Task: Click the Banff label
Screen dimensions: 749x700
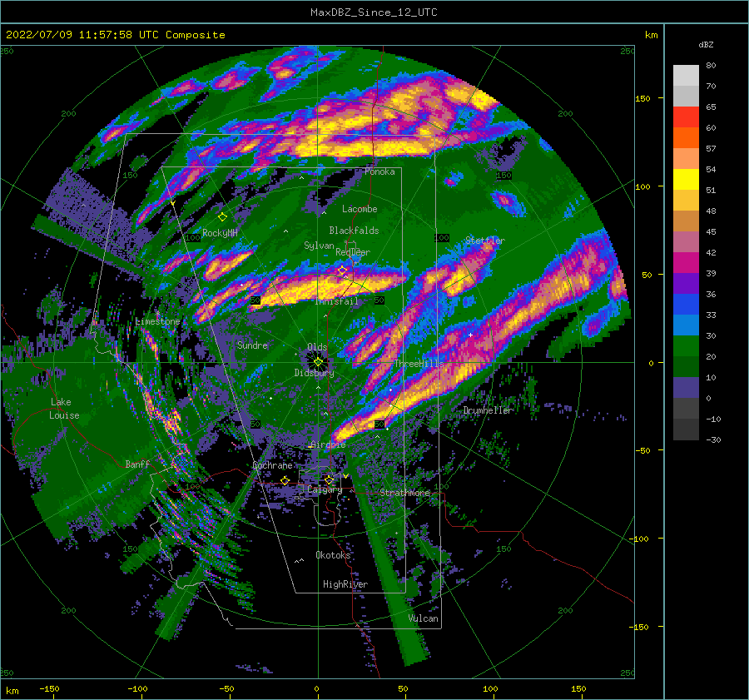Action: 137,464
